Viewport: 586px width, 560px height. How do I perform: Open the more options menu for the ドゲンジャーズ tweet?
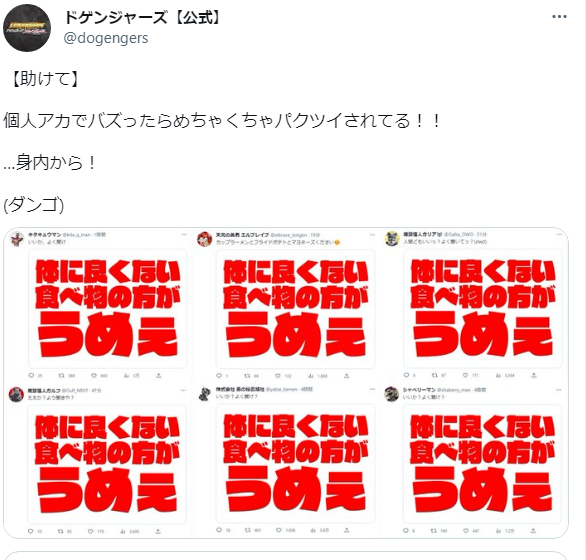coord(559,16)
